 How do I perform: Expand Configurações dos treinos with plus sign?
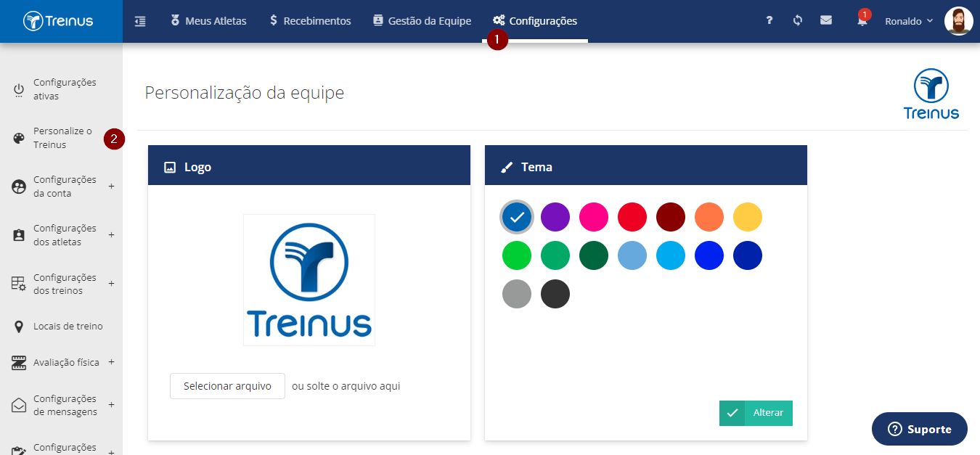[111, 284]
